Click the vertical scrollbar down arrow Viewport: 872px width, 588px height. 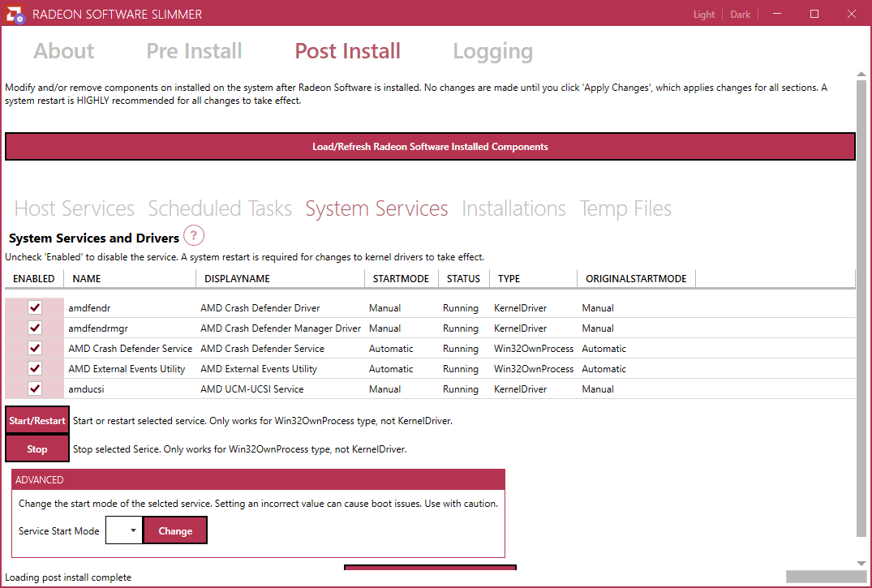(861, 564)
